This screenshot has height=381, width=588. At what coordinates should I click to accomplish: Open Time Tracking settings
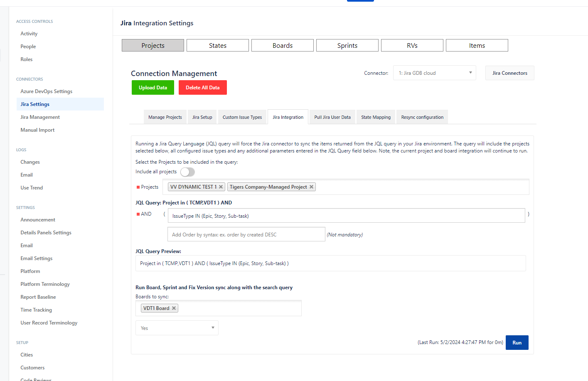[x=36, y=310]
